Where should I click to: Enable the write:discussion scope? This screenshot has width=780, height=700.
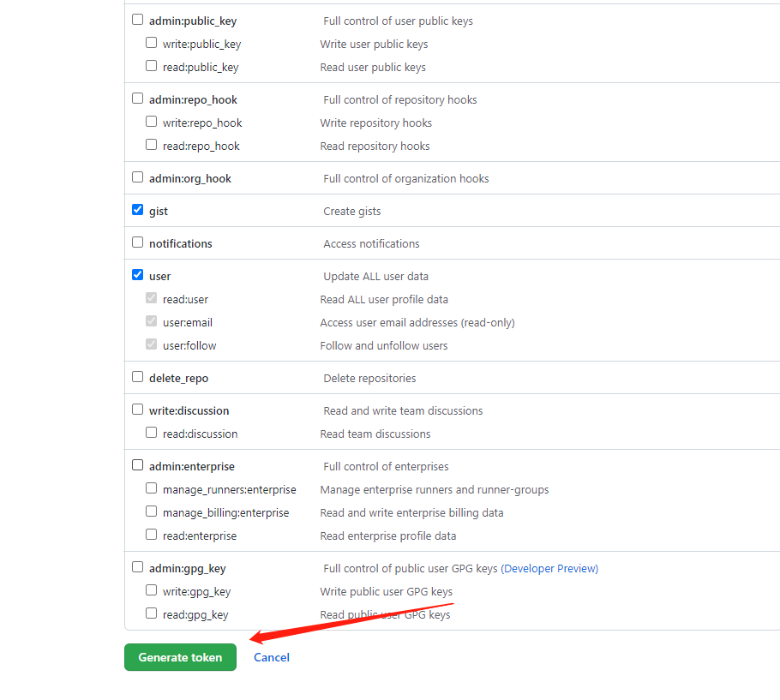pyautogui.click(x=137, y=409)
